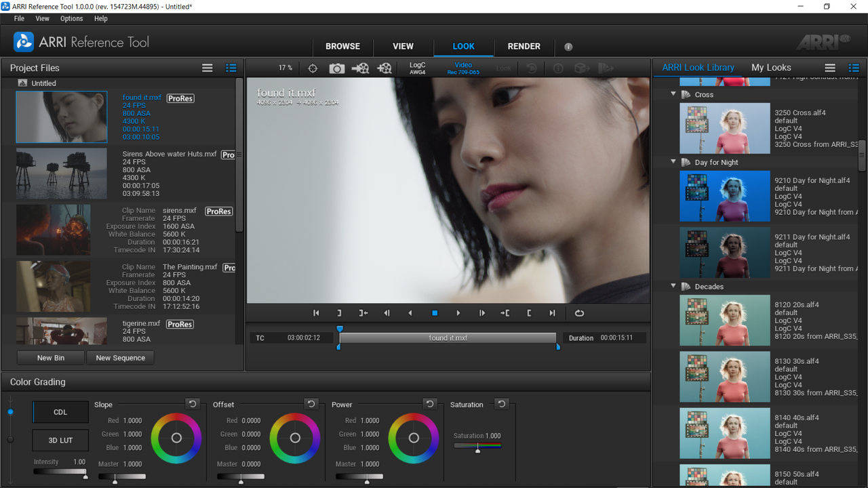
Task: Switch look library to detailed view
Action: point(853,68)
